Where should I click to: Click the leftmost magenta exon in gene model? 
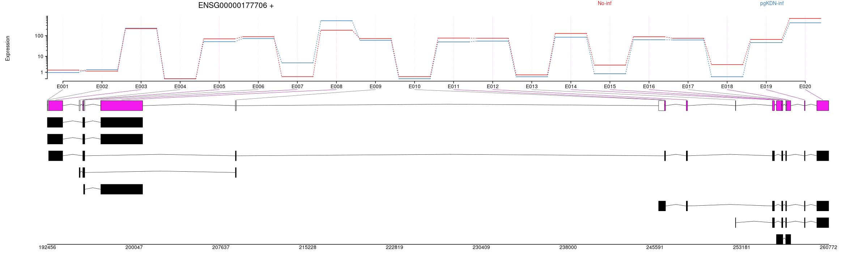pos(55,106)
